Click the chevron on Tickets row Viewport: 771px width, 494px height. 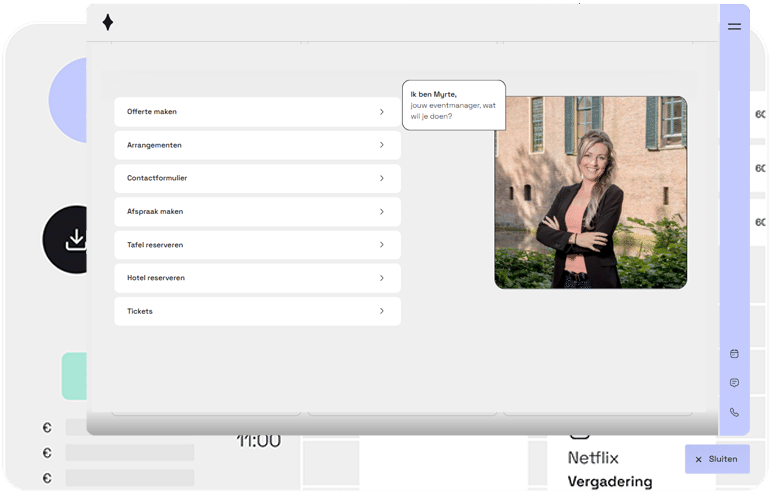(382, 311)
